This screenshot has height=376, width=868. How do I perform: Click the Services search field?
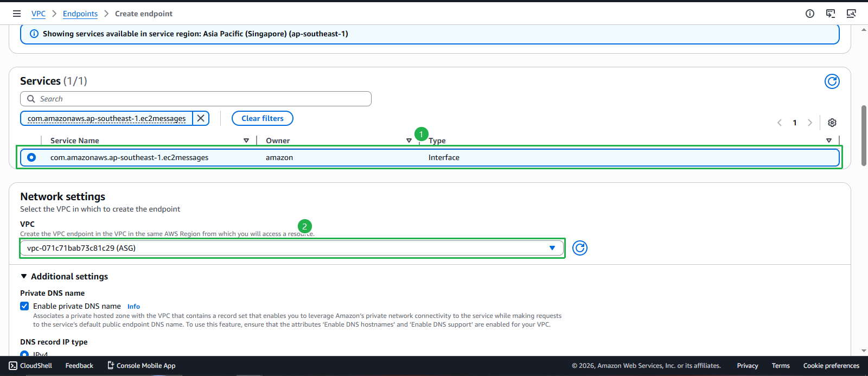pos(196,99)
